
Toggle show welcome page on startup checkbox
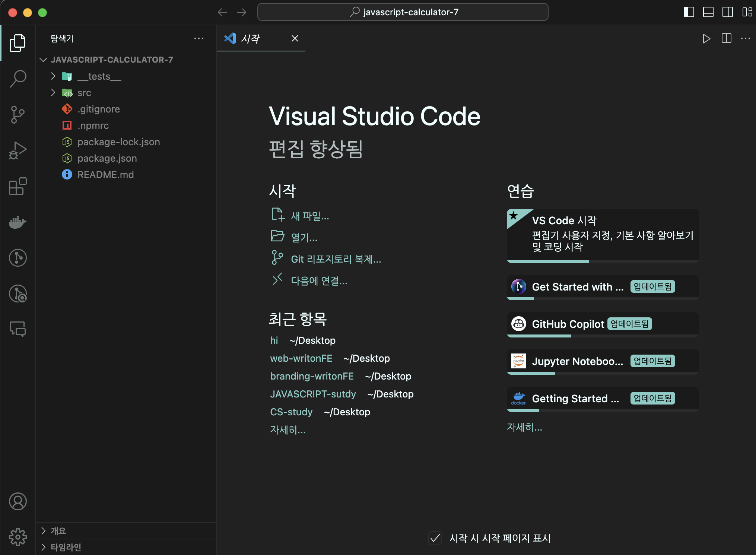(x=435, y=538)
